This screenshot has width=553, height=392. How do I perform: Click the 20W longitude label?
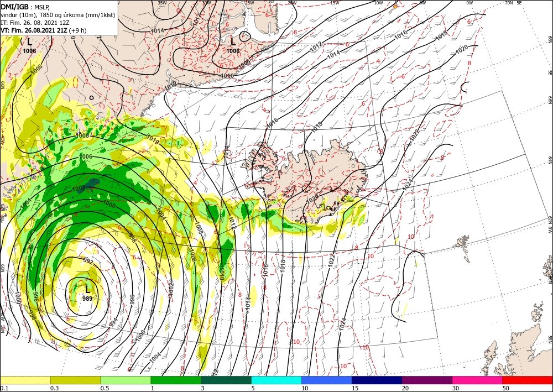[x=292, y=3]
